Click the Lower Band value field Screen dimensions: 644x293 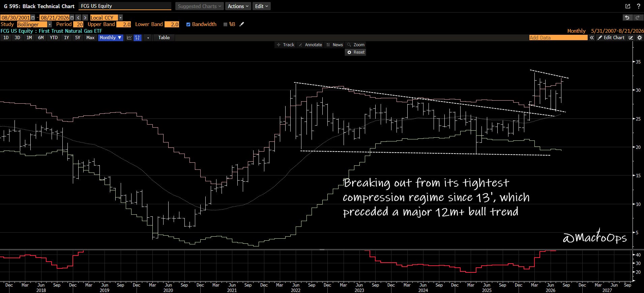[172, 24]
